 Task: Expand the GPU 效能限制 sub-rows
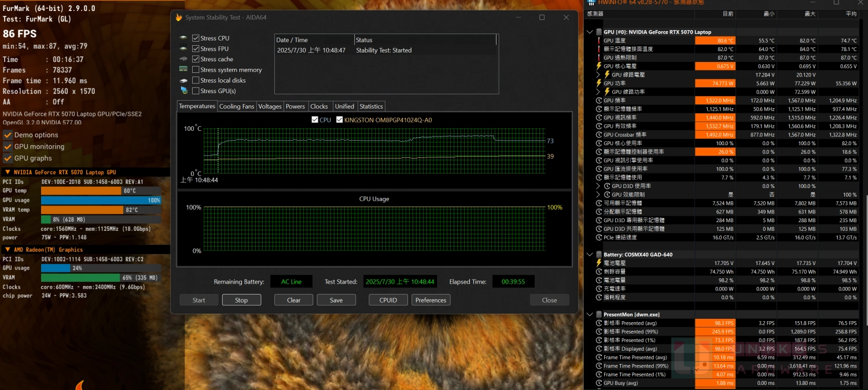pos(598,194)
